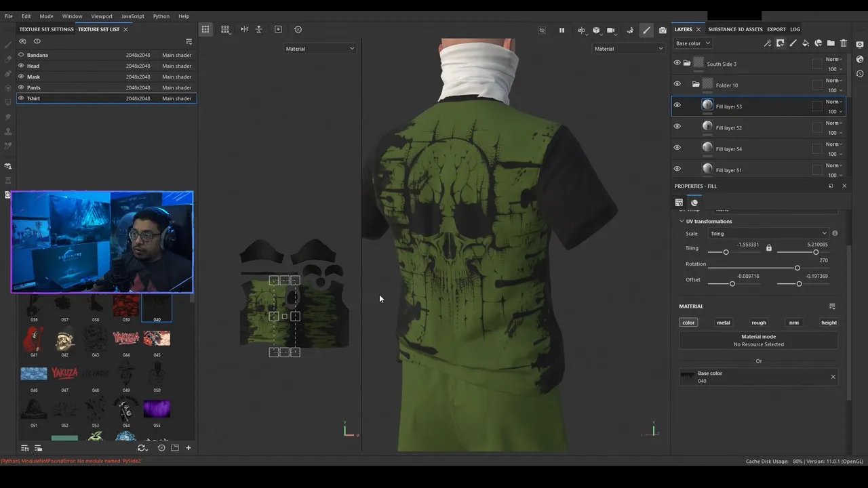This screenshot has width=868, height=488.
Task: Add a fill layer using bucket icon
Action: 806,43
